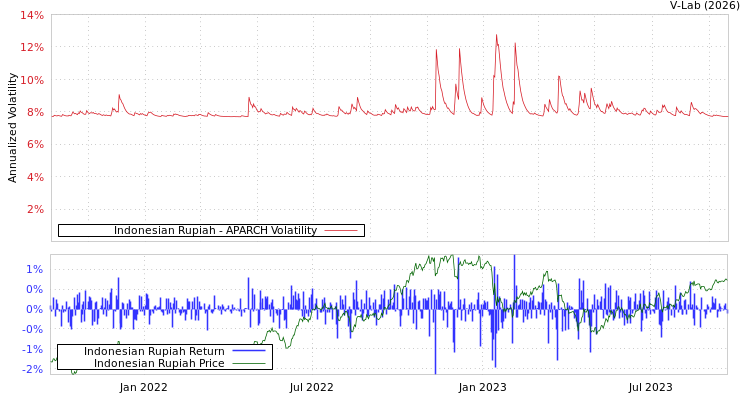The image size is (750, 400).
Task: Click the first small volatility spike on left
Action: pos(119,96)
